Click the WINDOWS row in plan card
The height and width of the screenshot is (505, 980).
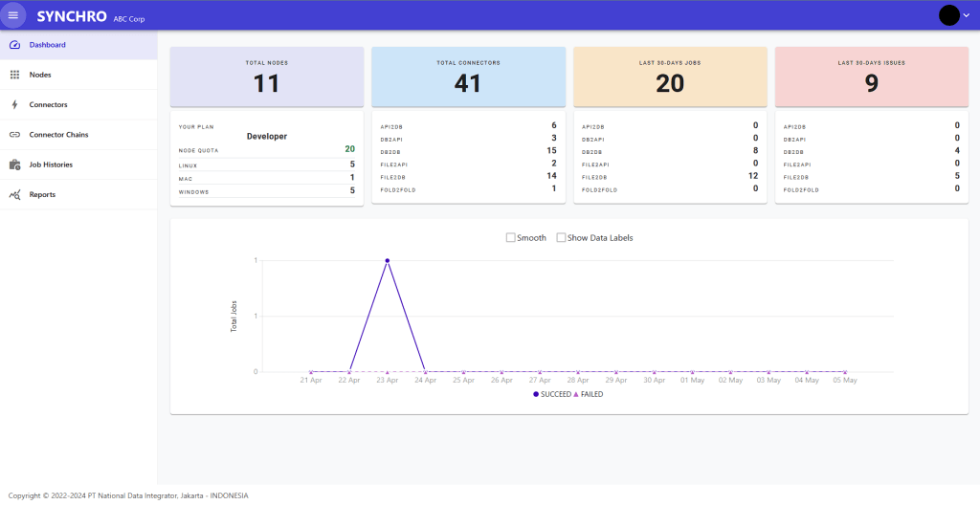point(267,191)
